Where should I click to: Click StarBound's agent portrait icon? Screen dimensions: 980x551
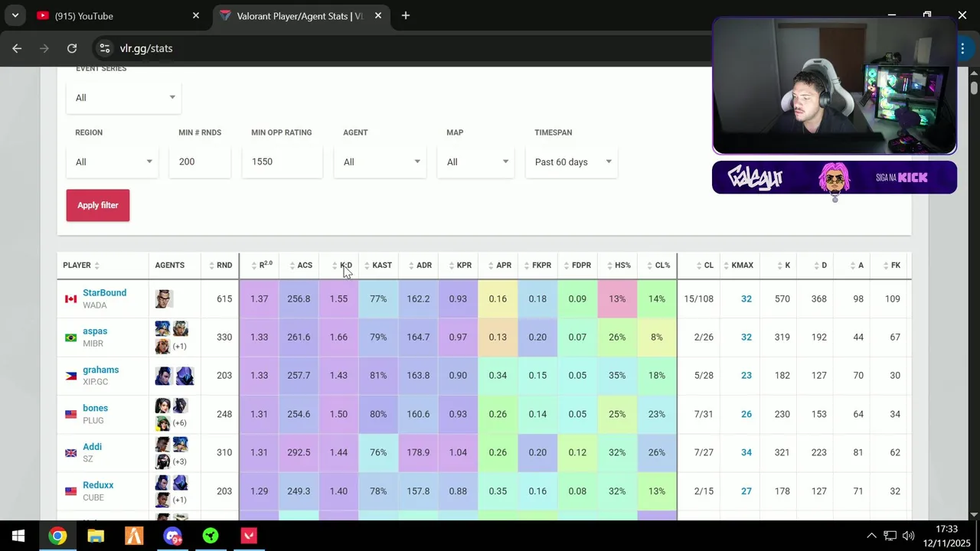coord(163,298)
